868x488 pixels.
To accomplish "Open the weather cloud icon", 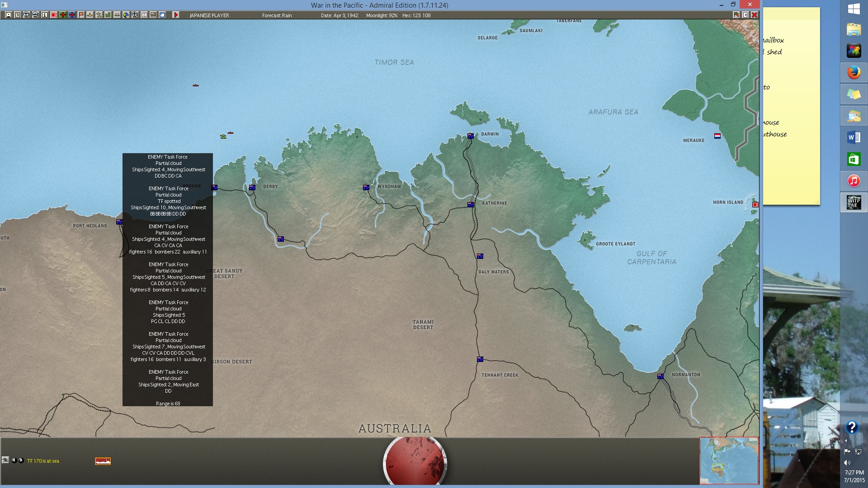I will pyautogui.click(x=162, y=15).
